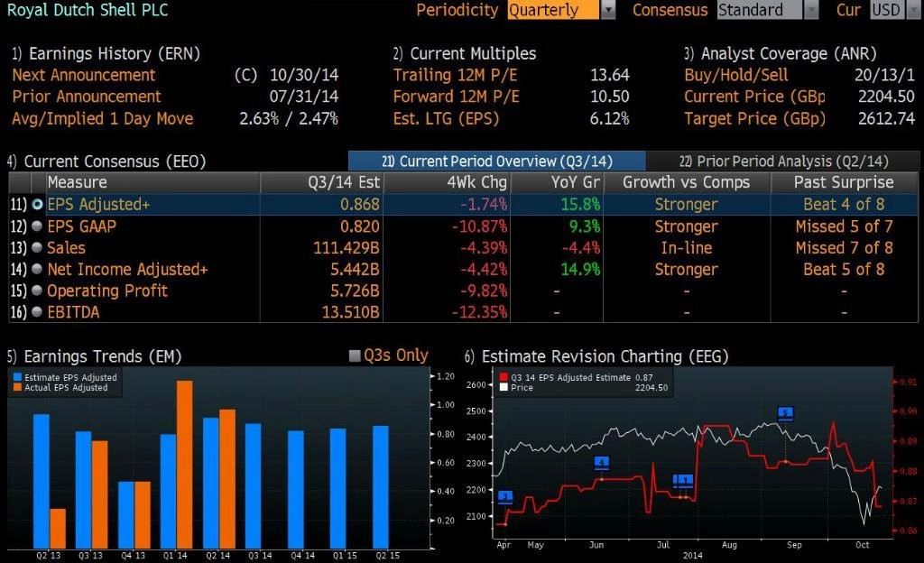Click the Buy/Hold/Sell label
Image resolution: width=924 pixels, height=563 pixels.
[736, 76]
